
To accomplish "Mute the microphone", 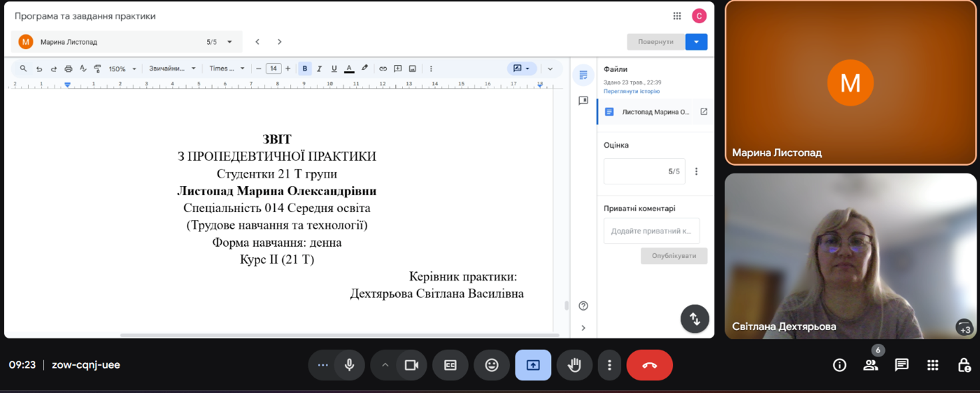I will (x=349, y=365).
